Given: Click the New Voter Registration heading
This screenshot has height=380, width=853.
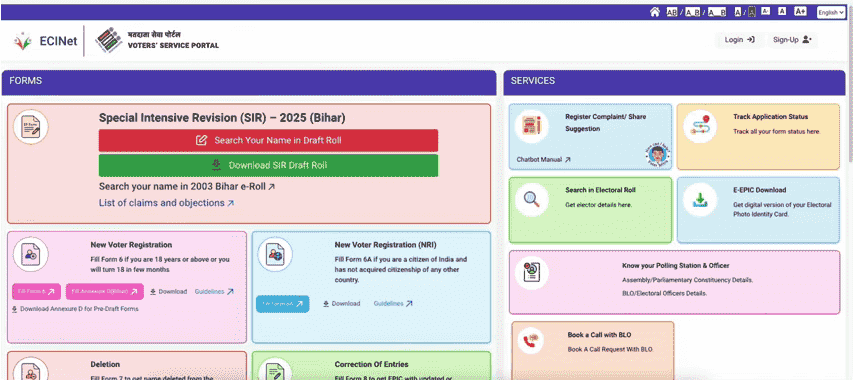Looking at the screenshot, I should pos(131,245).
